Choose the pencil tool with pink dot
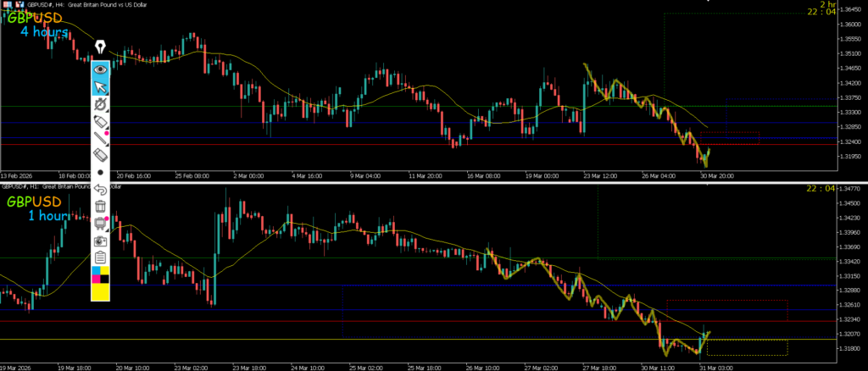 click(x=101, y=138)
